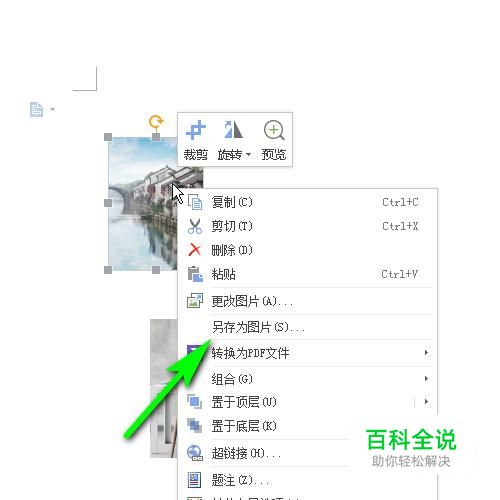
Task: Open 更改图片(A) change picture option
Action: coord(307,301)
